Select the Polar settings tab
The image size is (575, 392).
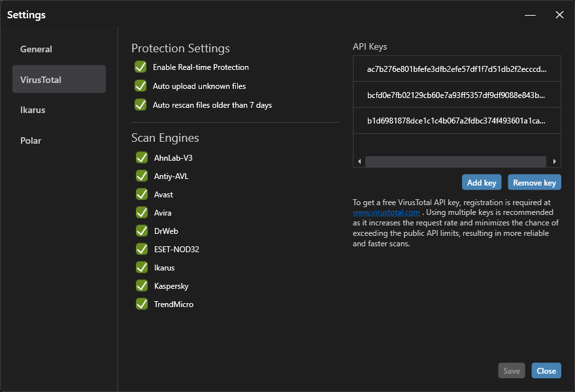pyautogui.click(x=59, y=140)
